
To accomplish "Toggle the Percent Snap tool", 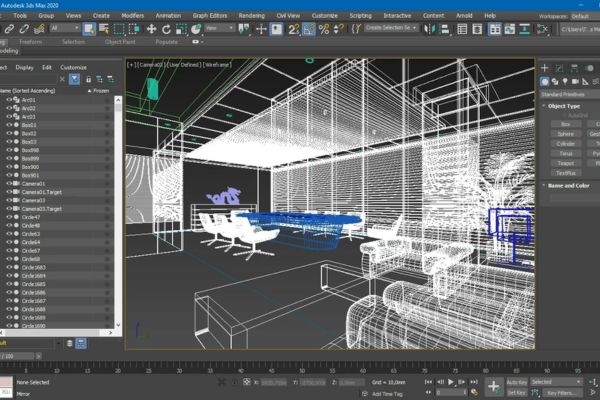I will coord(324,29).
